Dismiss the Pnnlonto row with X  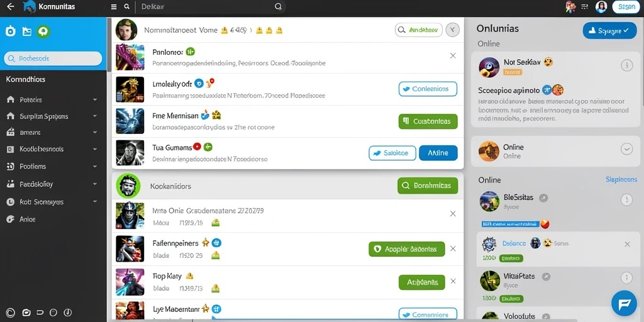453,55
